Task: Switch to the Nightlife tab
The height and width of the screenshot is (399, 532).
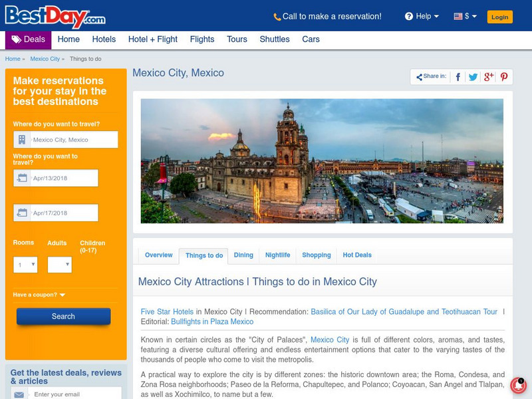Action: (277, 255)
